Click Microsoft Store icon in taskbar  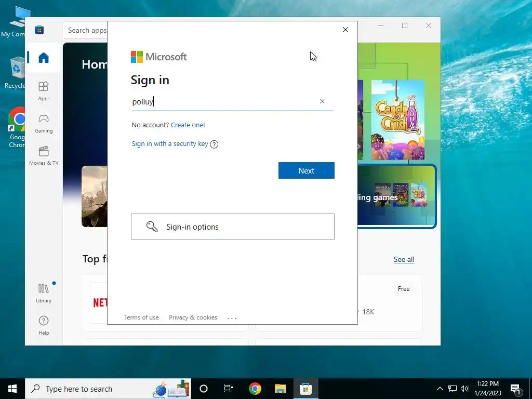[x=305, y=389]
